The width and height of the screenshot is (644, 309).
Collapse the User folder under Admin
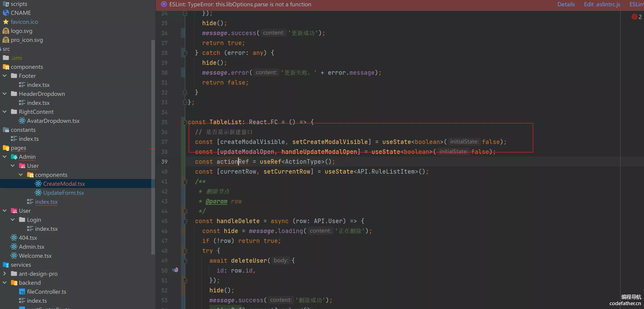[x=13, y=165]
